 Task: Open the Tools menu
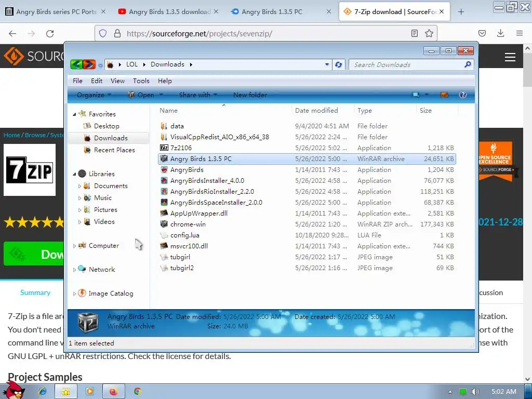coord(141,81)
